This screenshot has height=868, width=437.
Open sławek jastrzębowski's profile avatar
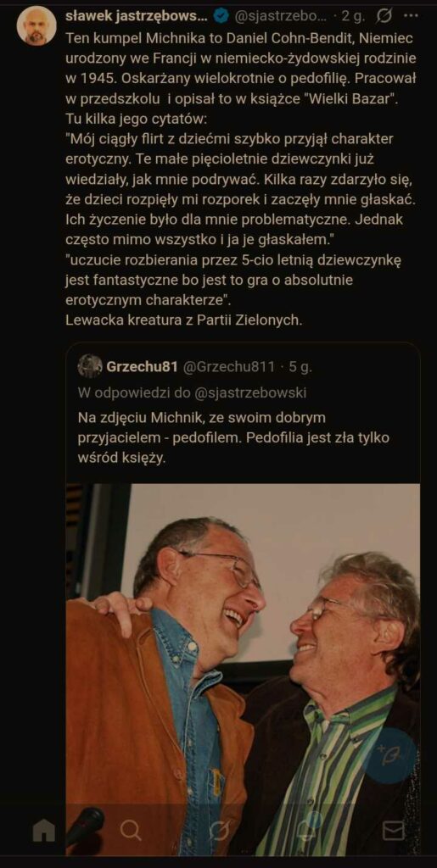(x=36, y=25)
